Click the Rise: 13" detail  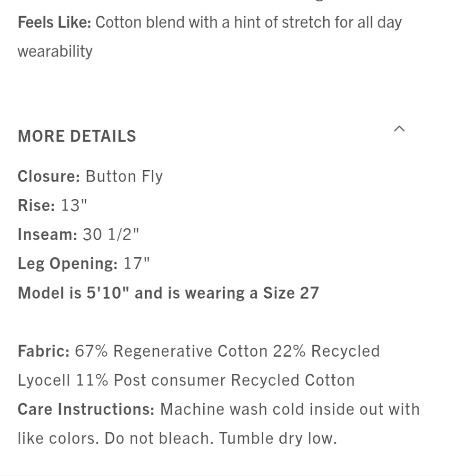(52, 205)
